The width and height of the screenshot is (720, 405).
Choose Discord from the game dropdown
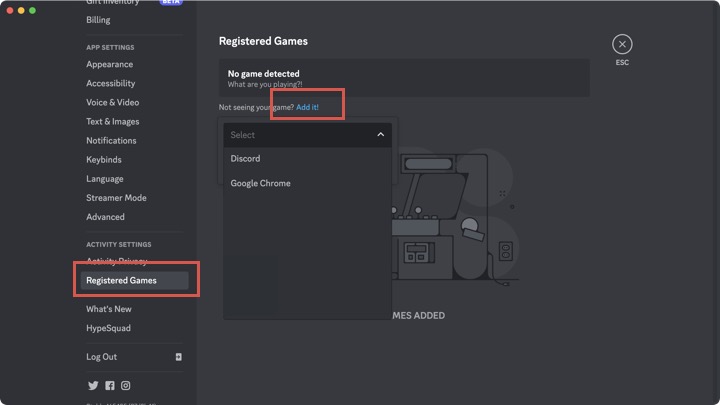pyautogui.click(x=245, y=159)
